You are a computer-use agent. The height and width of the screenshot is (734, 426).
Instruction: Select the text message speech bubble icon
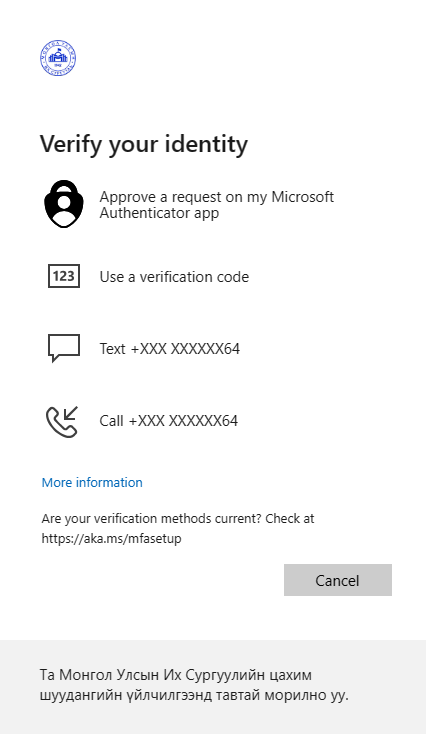click(x=64, y=348)
